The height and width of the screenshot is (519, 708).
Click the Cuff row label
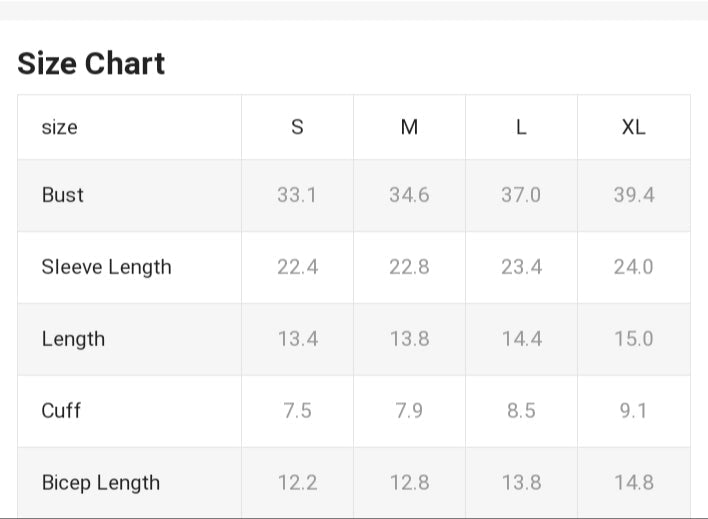[61, 411]
